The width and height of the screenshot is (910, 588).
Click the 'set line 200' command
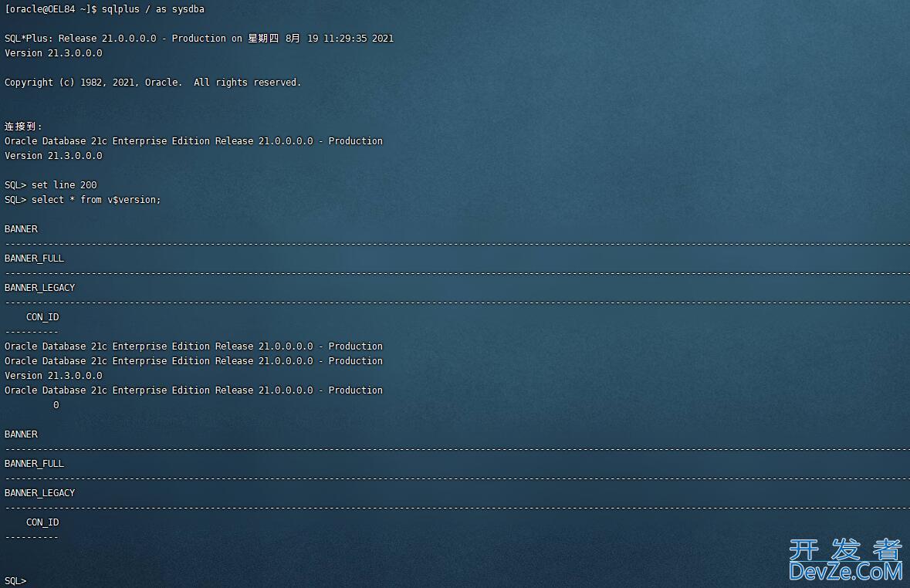click(x=64, y=185)
